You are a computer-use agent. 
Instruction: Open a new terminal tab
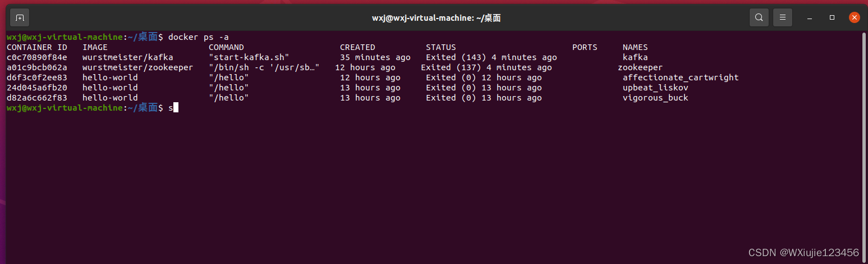[20, 17]
